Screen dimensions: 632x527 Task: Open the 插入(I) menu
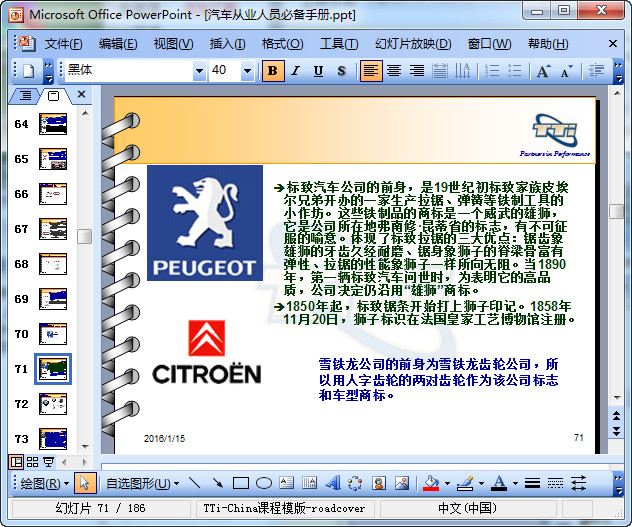pyautogui.click(x=227, y=44)
